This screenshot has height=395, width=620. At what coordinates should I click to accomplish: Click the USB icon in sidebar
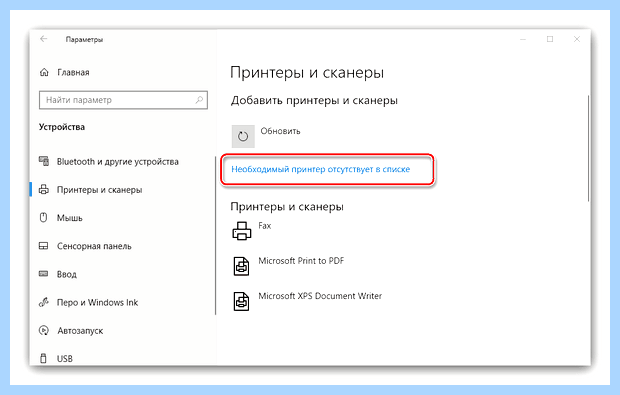43,358
